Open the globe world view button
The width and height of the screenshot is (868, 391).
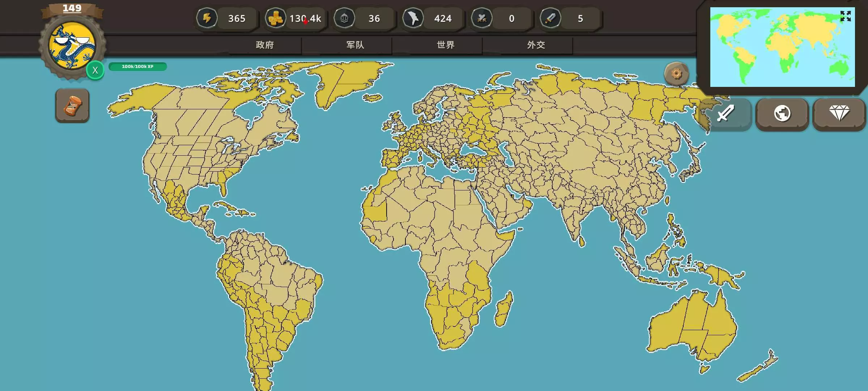[782, 114]
